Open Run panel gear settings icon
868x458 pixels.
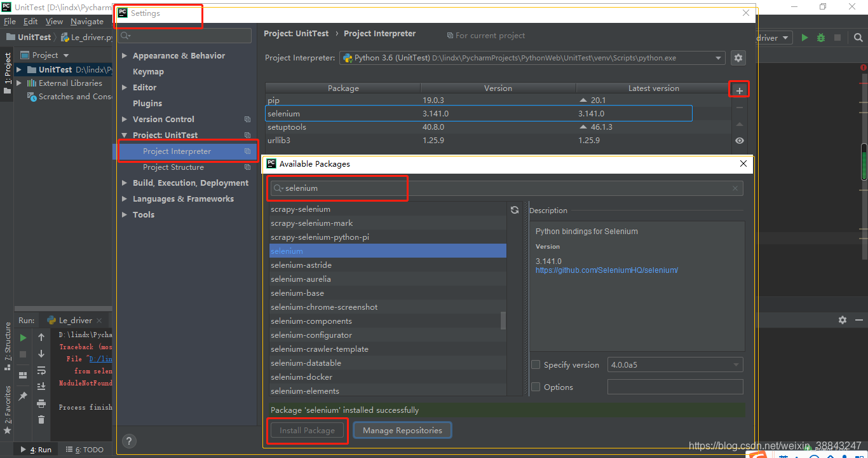pyautogui.click(x=843, y=320)
